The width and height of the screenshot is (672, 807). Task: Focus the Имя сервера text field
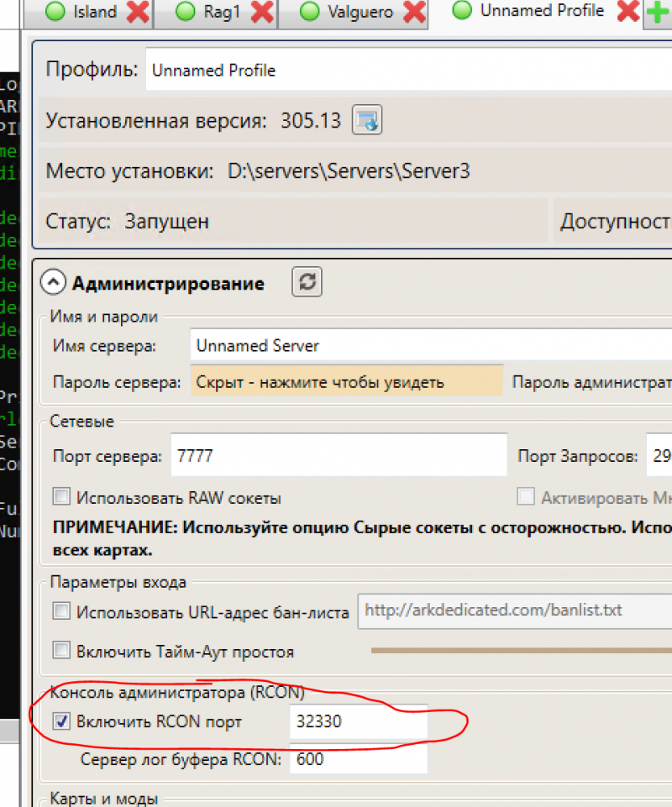tap(428, 345)
